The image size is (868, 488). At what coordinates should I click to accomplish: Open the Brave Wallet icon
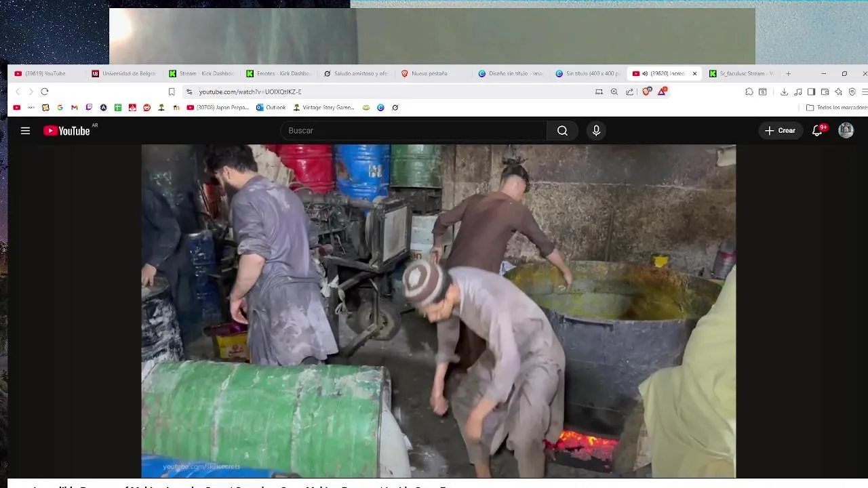pos(825,91)
